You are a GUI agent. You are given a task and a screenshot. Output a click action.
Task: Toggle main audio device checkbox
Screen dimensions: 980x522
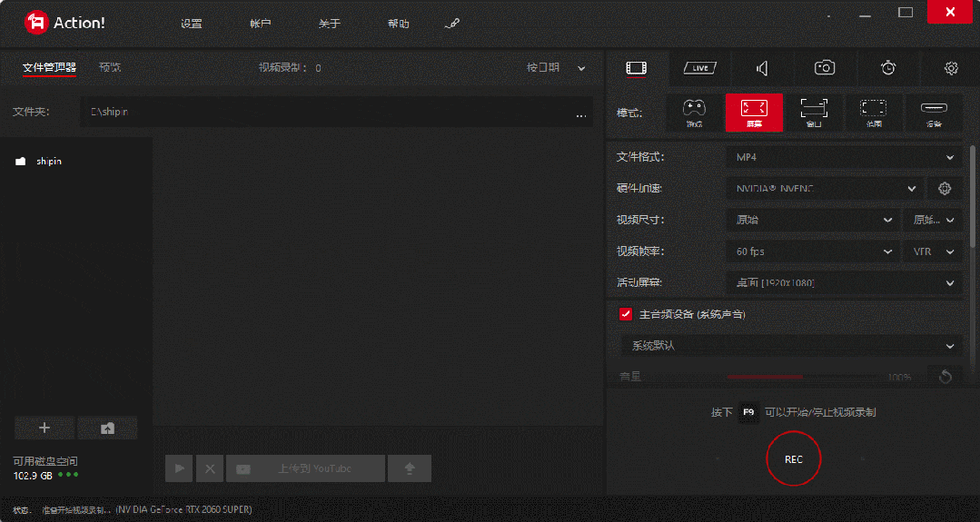(626, 314)
